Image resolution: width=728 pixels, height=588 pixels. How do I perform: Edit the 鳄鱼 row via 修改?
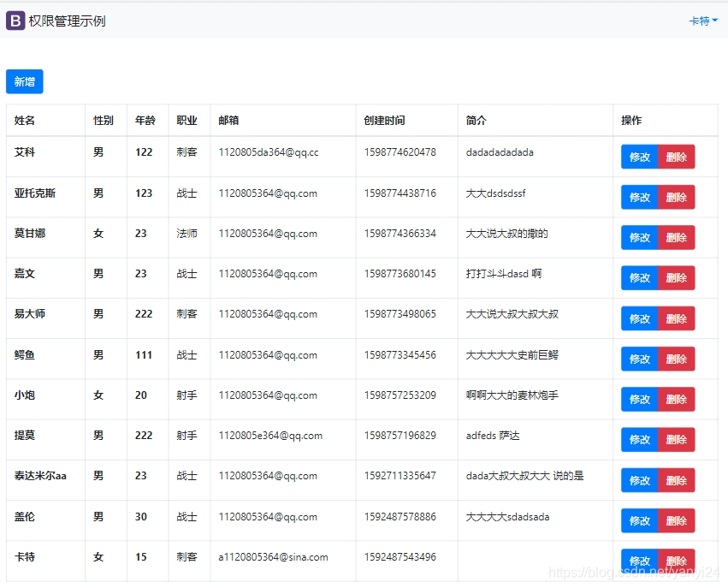(x=639, y=359)
